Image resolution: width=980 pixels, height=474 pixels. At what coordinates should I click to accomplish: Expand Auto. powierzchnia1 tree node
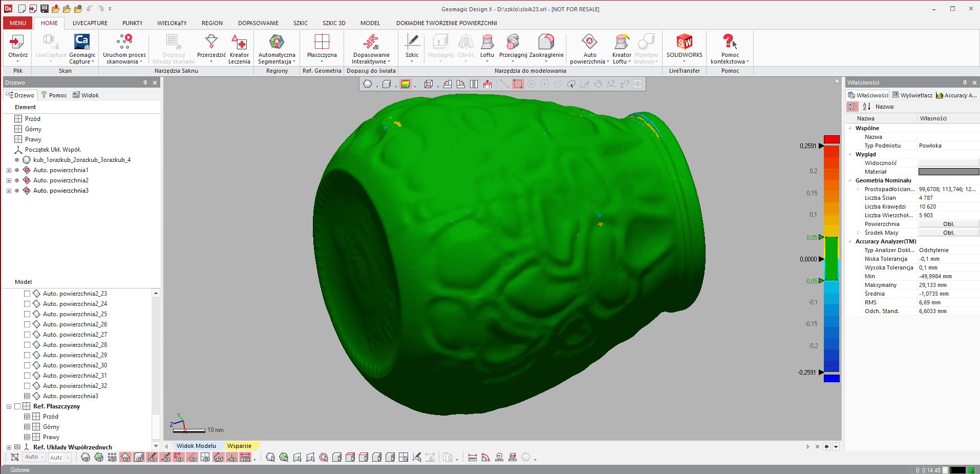coord(9,170)
